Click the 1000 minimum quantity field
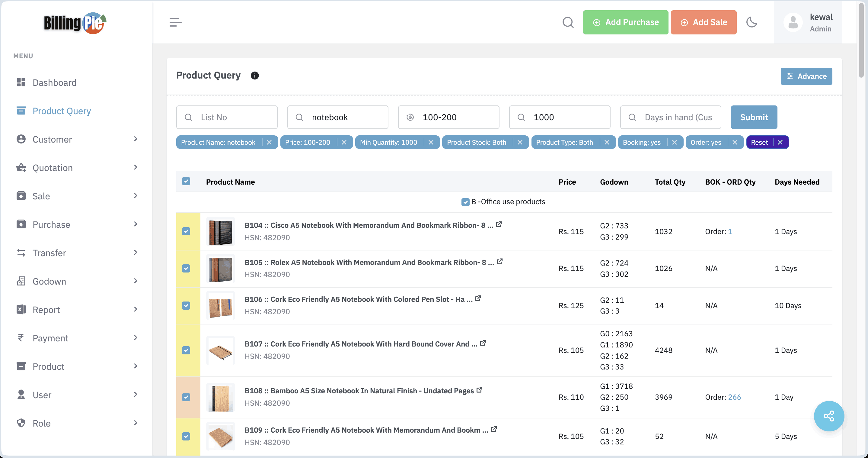 [559, 117]
